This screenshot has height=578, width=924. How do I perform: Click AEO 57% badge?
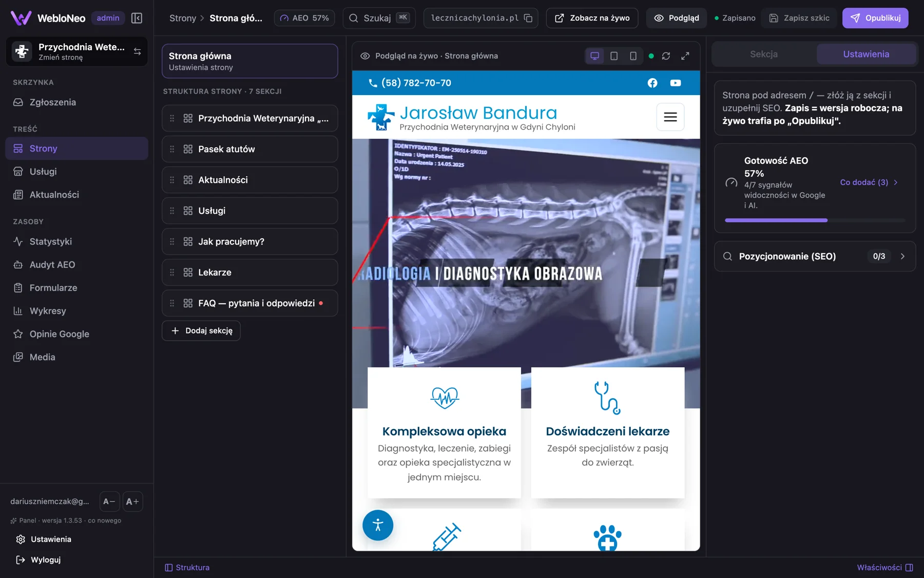pyautogui.click(x=304, y=18)
